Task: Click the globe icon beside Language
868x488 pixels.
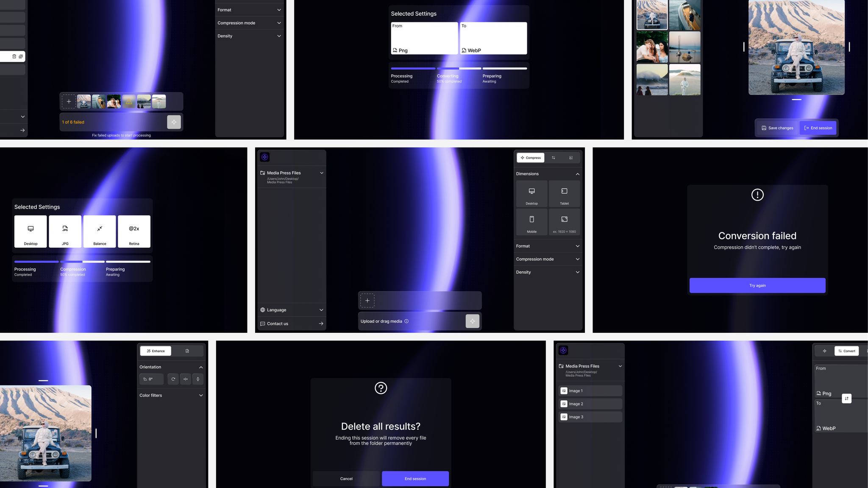Action: pos(263,310)
